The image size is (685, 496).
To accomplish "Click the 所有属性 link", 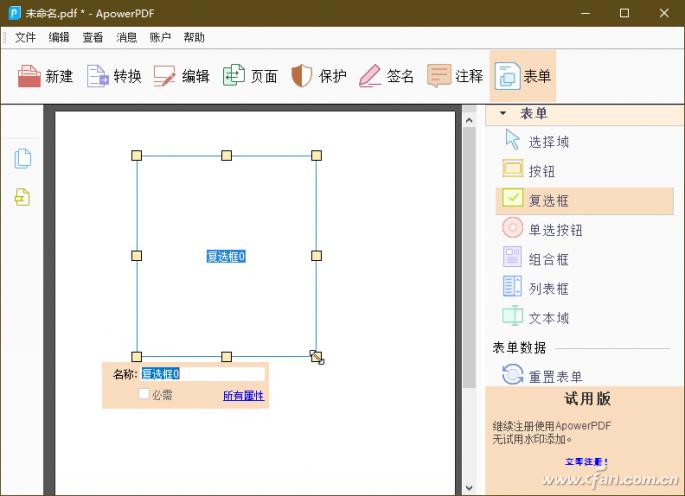I will point(243,396).
